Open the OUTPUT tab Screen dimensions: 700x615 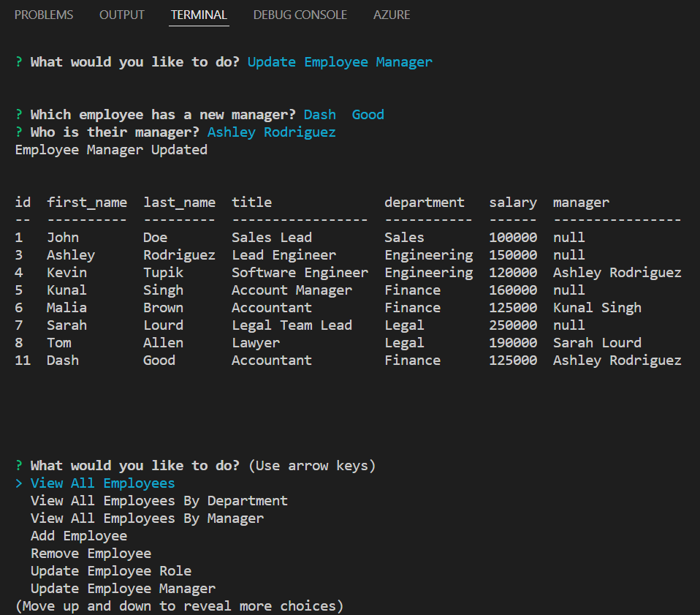click(122, 15)
